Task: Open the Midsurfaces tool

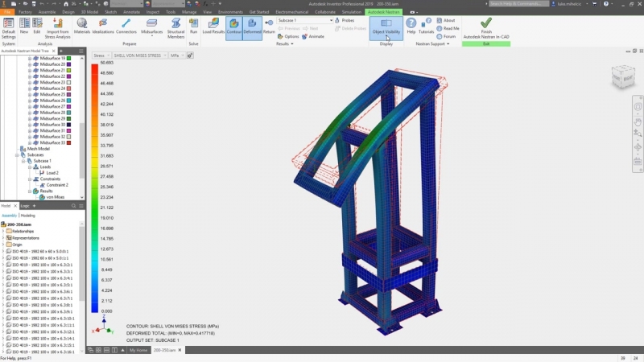Action: (x=151, y=27)
